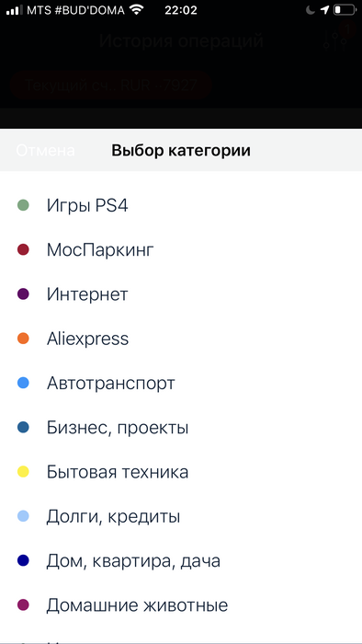Viewport: 362px width, 644px height.
Task: Open the Текущий сч. RUR account filter chip
Action: pyautogui.click(x=111, y=86)
